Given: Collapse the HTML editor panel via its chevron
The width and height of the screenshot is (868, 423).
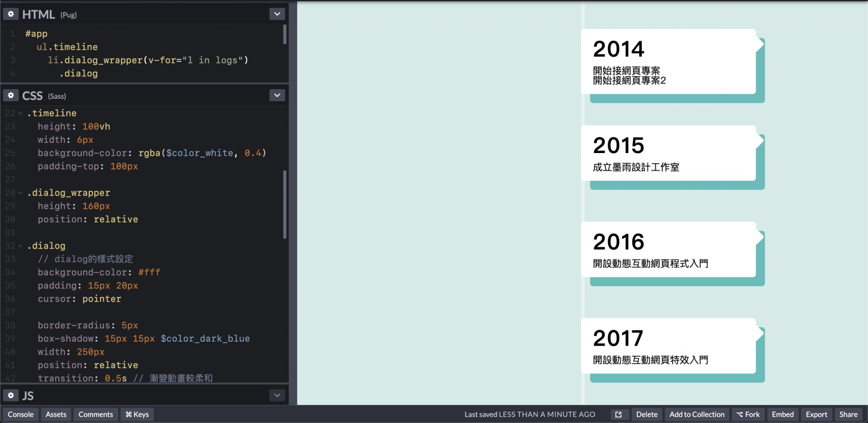Looking at the screenshot, I should pyautogui.click(x=277, y=14).
